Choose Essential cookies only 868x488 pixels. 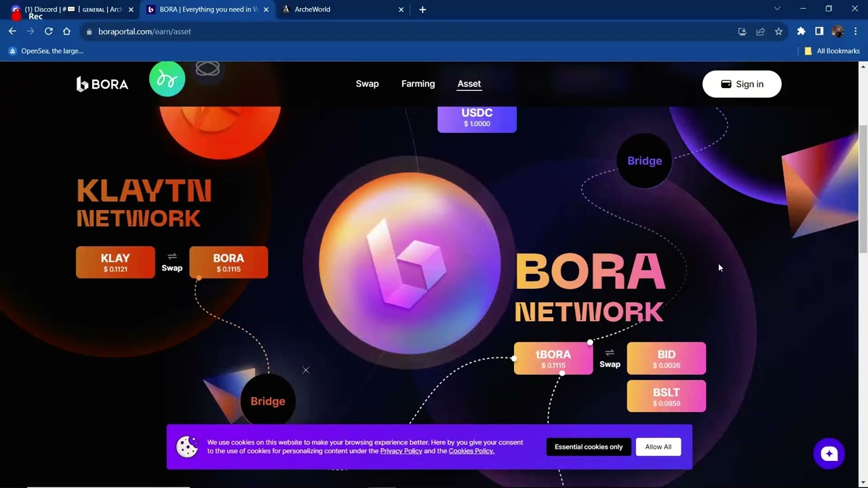pos(589,447)
